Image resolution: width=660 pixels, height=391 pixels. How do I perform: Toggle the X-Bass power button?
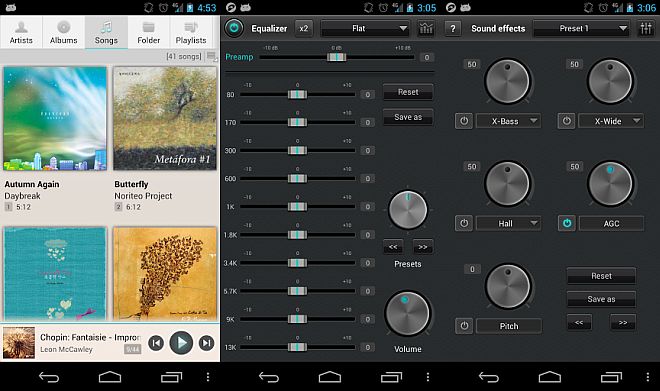coord(464,121)
